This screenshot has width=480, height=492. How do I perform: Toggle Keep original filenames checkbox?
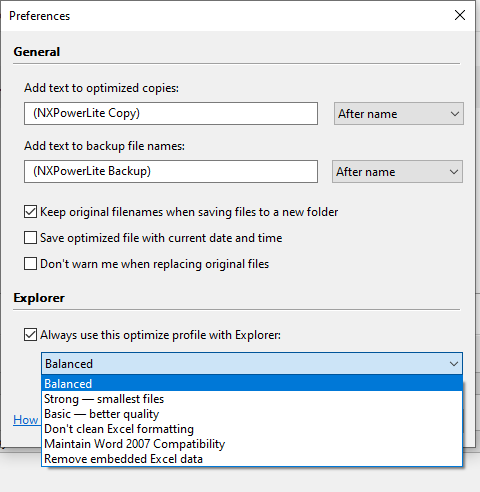click(30, 212)
